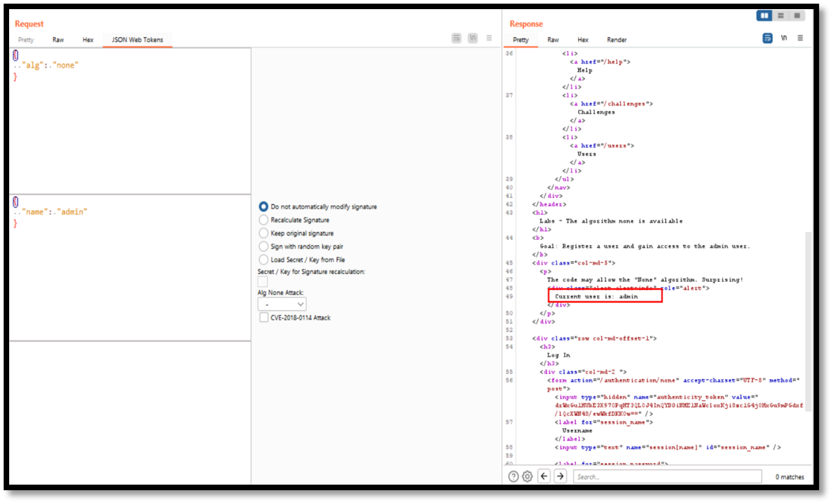This screenshot has height=504, width=833.
Task: Open Request panel hamburger options menu
Action: coord(489,38)
